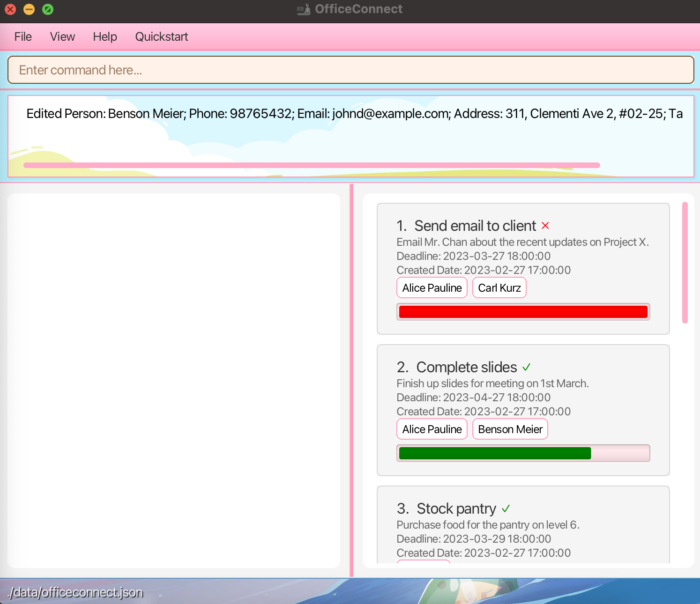Click 'Purchase food for the pantry on level 6.'
Viewport: 700px width, 604px height.
[x=488, y=525]
